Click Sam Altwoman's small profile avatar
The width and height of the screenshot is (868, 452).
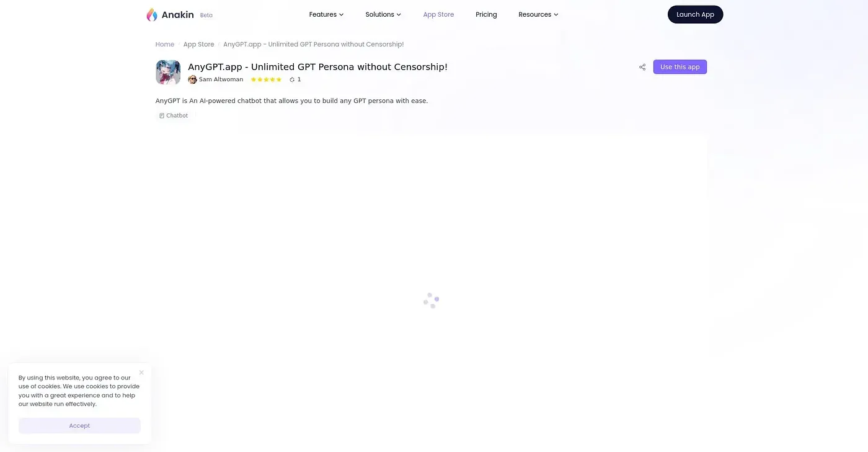[192, 79]
